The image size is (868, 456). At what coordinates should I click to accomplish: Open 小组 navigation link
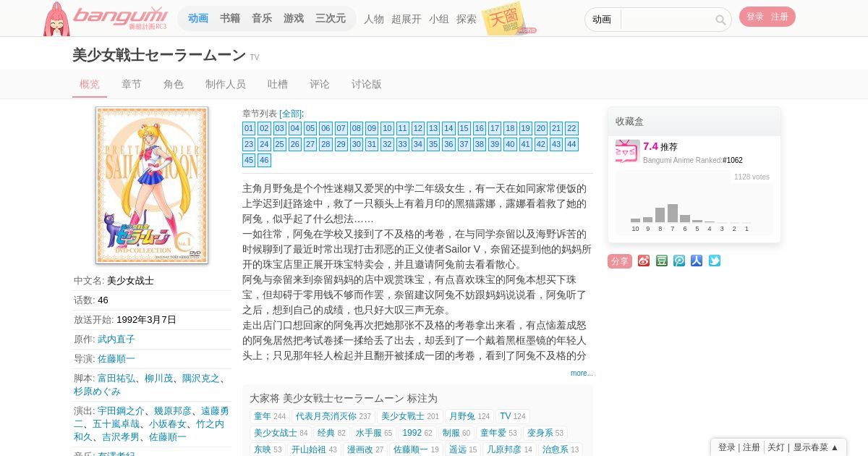tap(439, 19)
